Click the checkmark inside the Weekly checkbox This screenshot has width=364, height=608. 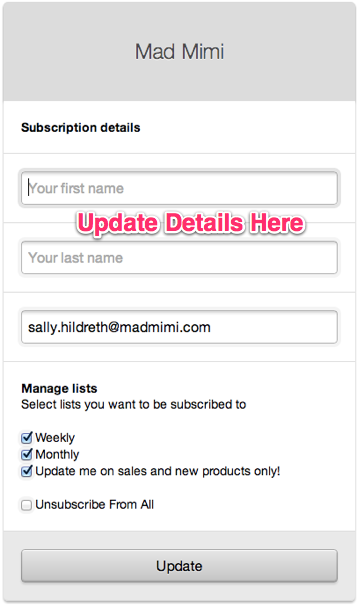(27, 437)
